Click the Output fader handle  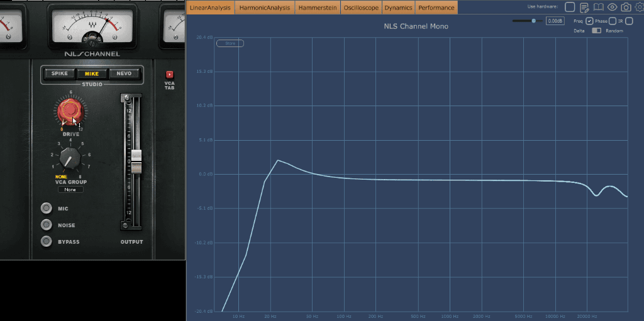136,161
